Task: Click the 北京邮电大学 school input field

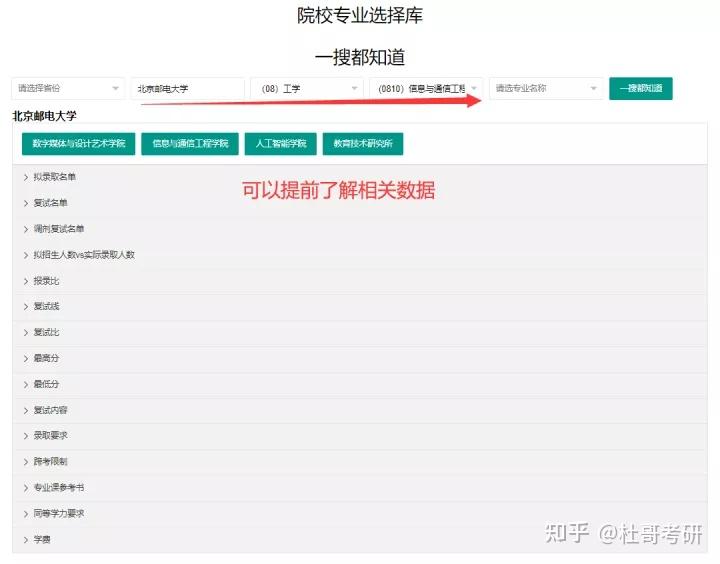Action: coord(187,88)
